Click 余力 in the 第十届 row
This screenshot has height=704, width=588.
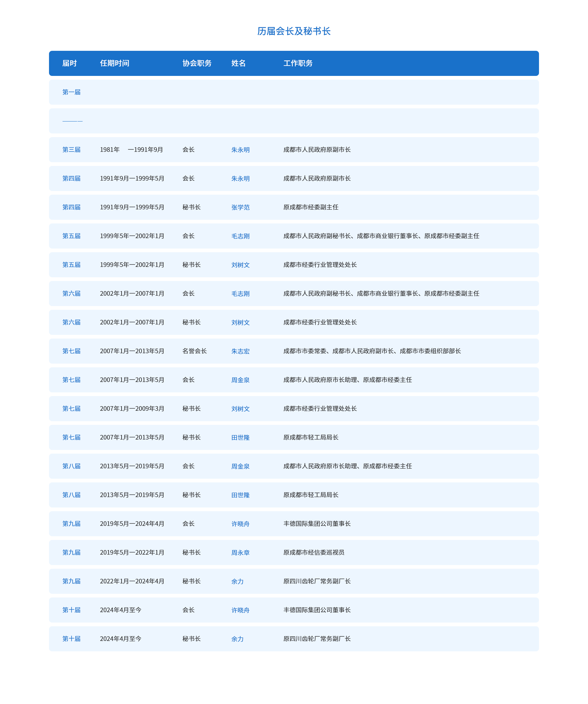[237, 639]
